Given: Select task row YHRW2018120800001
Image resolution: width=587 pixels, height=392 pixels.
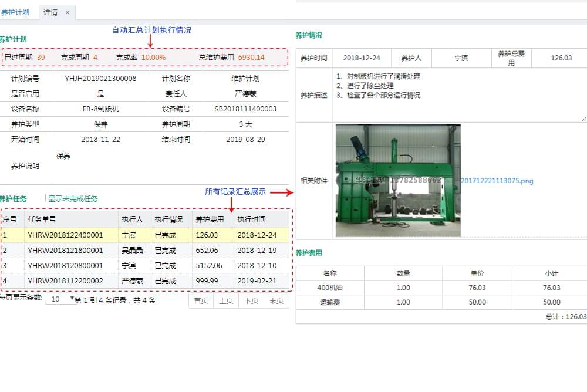Looking at the screenshot, I should pyautogui.click(x=145, y=265).
